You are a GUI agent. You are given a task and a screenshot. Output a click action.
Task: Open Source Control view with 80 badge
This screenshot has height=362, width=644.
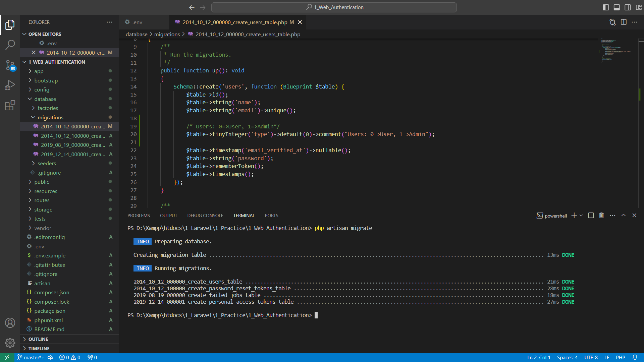[x=10, y=65]
